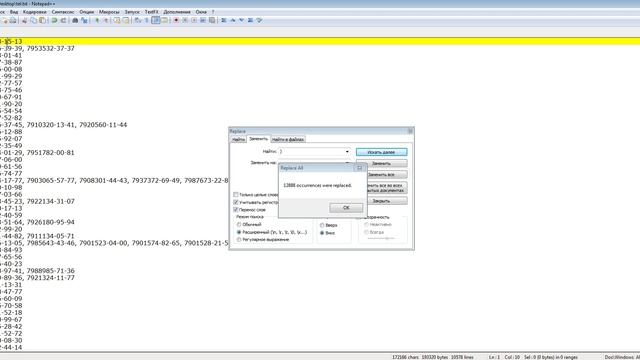Toggle 'Учитывать регистр' checkbox
The height and width of the screenshot is (360, 640).
[236, 202]
